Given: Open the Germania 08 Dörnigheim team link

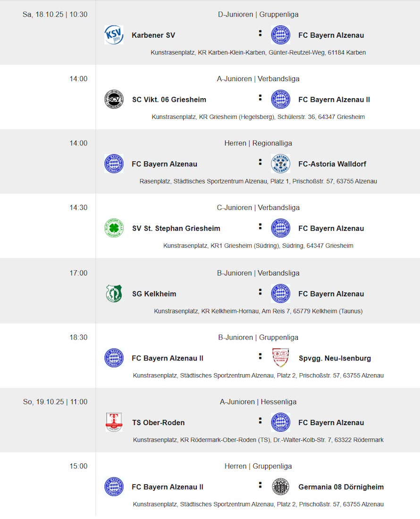Looking at the screenshot, I should point(341,487).
